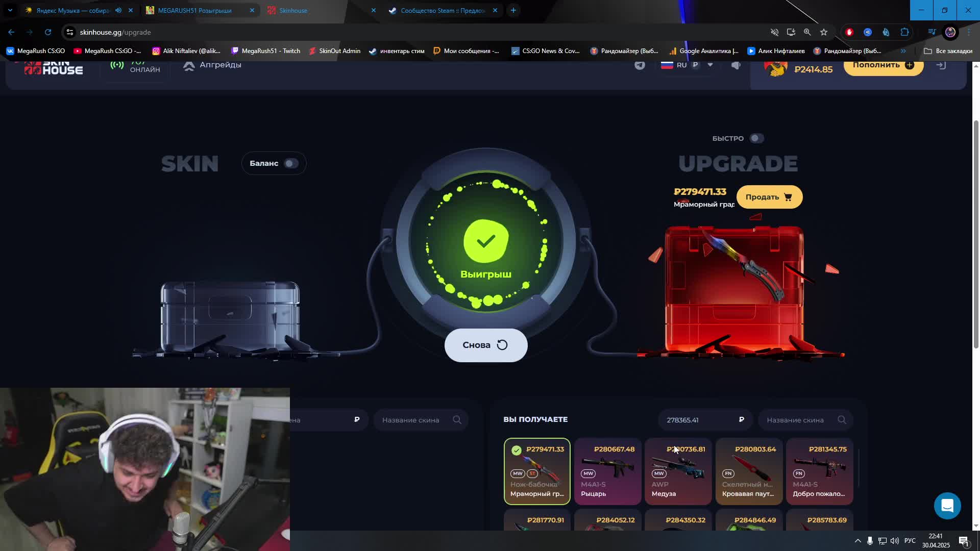The height and width of the screenshot is (551, 980).
Task: Open Chrome three-dot menu
Action: click(x=968, y=32)
